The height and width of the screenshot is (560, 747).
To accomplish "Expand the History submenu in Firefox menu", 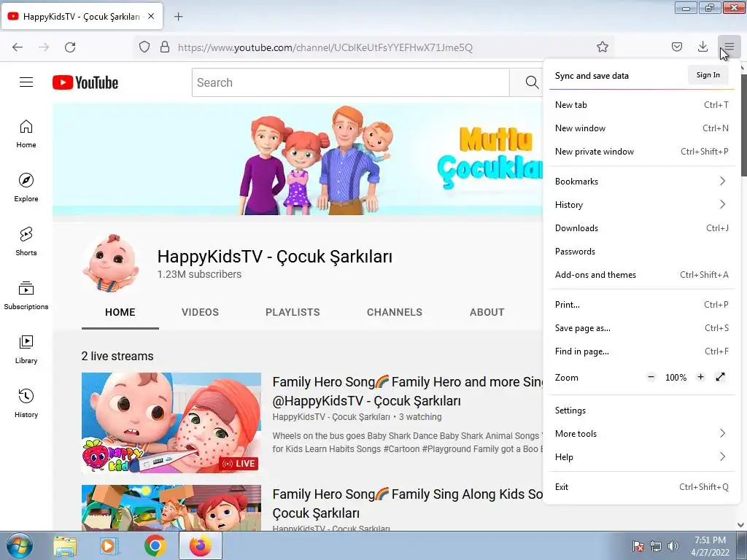I will (641, 205).
